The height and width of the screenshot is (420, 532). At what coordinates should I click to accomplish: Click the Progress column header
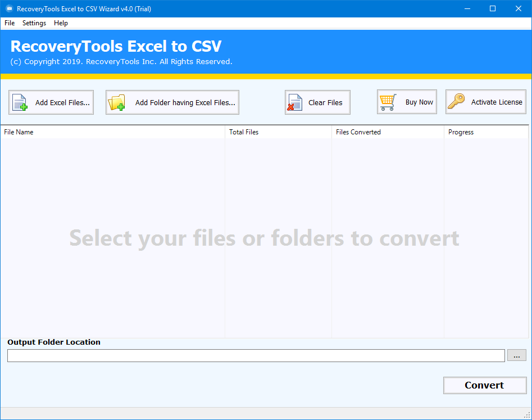(x=486, y=132)
